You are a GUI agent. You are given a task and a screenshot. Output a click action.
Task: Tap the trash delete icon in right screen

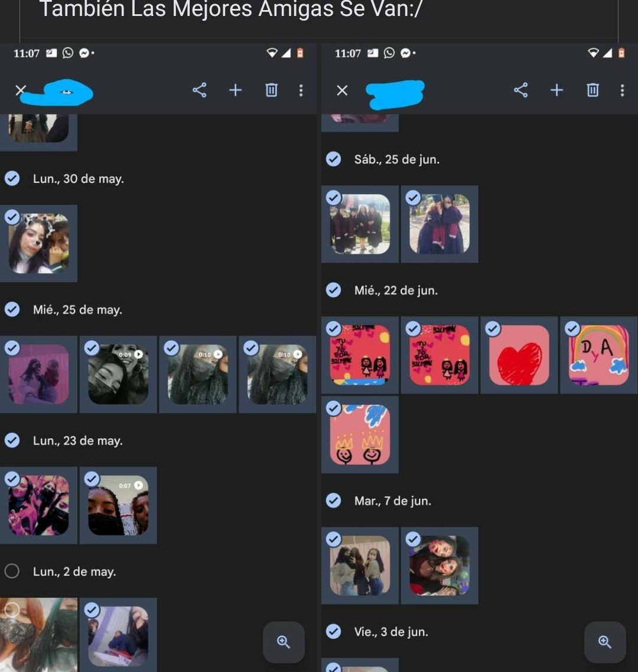(593, 90)
